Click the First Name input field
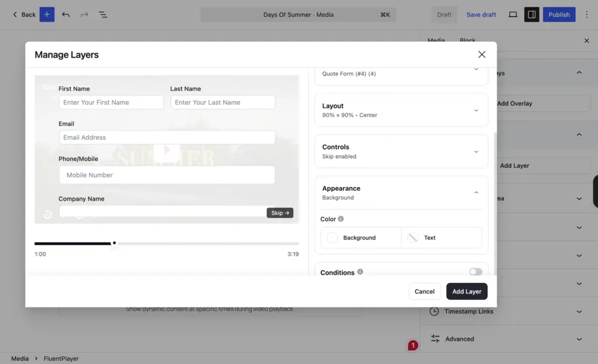 point(111,102)
